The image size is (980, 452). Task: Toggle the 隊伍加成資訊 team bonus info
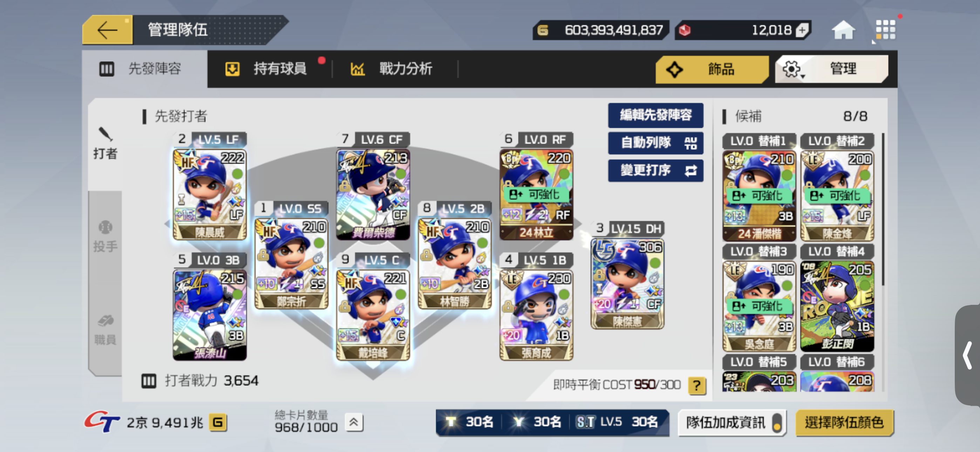[732, 422]
